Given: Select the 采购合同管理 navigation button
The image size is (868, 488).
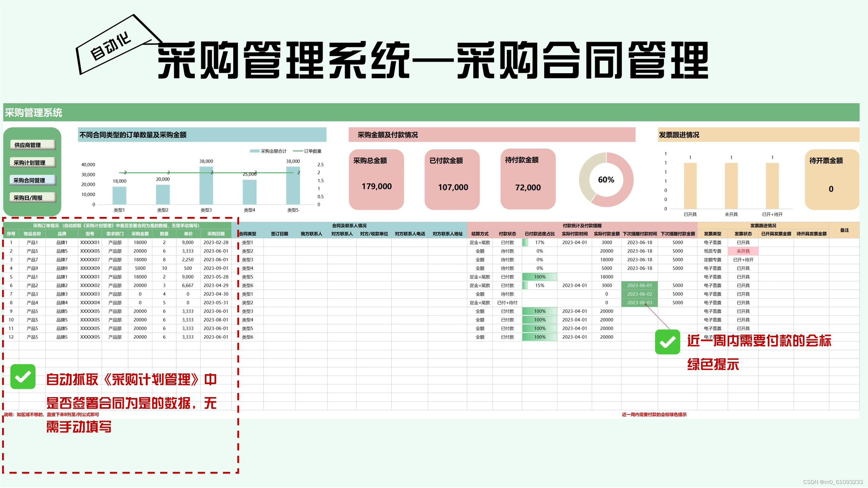Looking at the screenshot, I should coord(32,180).
